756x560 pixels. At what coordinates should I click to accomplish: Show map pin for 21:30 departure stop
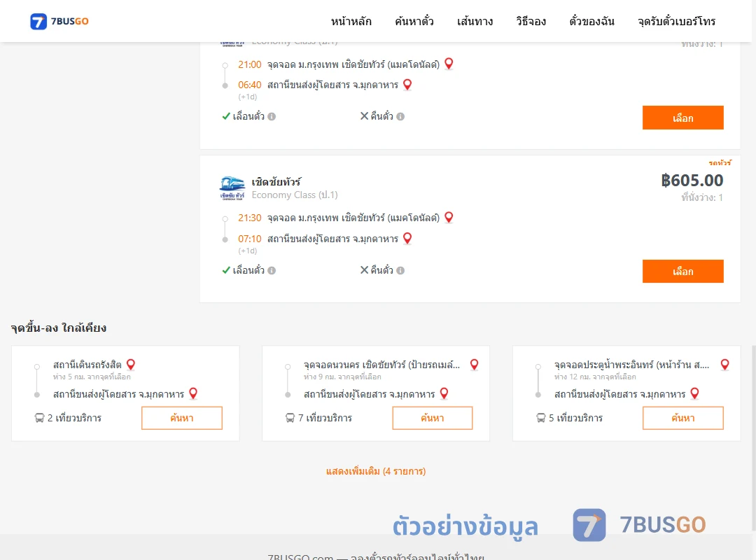click(x=449, y=218)
